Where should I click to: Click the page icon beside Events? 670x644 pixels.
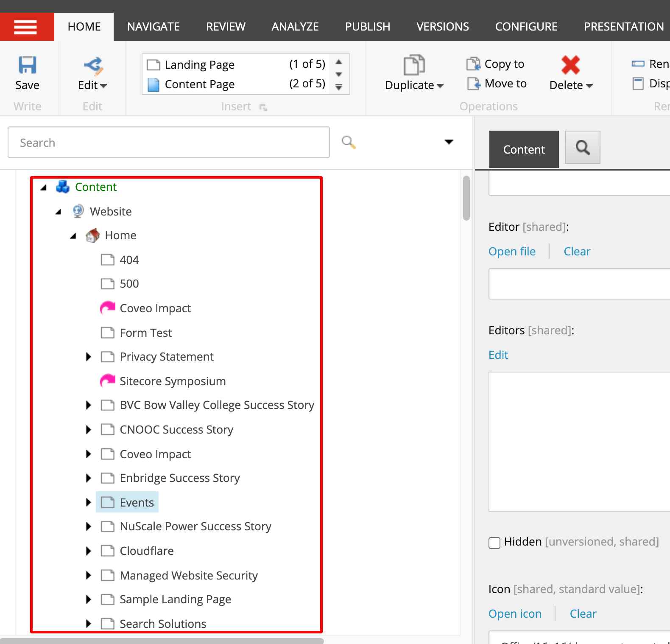click(108, 502)
